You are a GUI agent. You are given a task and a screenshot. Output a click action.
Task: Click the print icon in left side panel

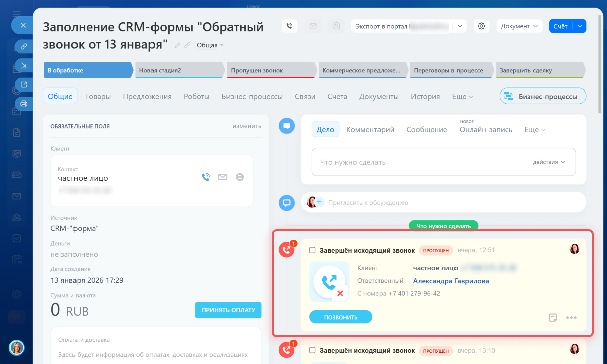(x=23, y=104)
